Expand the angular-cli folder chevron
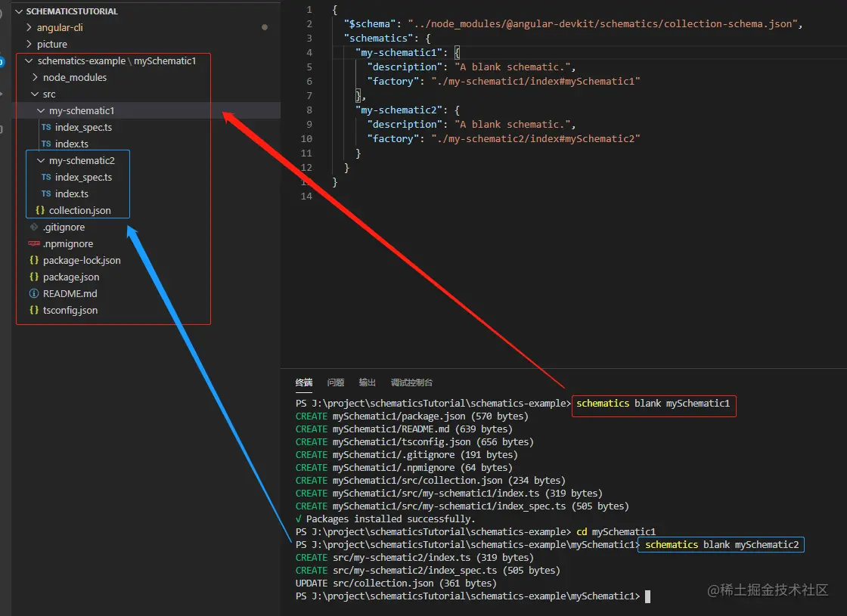This screenshot has height=616, width=847. (x=29, y=27)
